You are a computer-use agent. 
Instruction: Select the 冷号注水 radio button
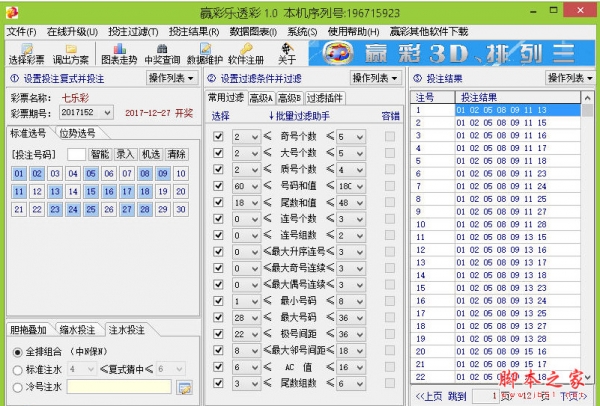pos(17,387)
